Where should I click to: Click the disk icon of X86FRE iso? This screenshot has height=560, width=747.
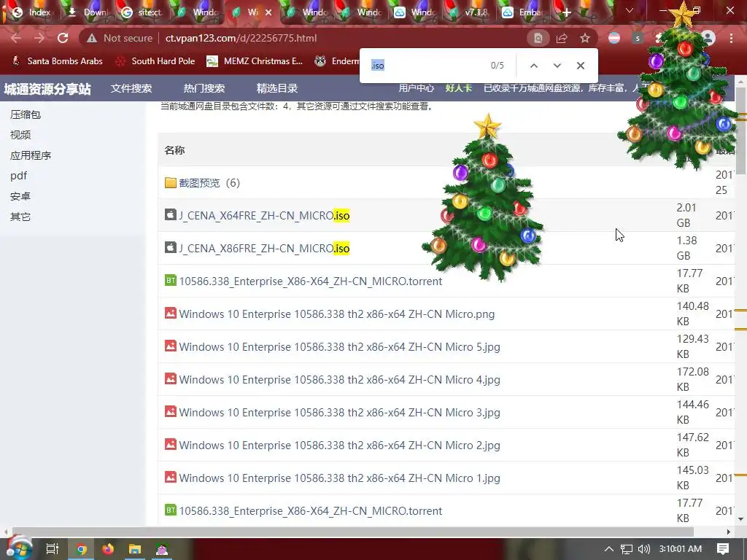[171, 248]
